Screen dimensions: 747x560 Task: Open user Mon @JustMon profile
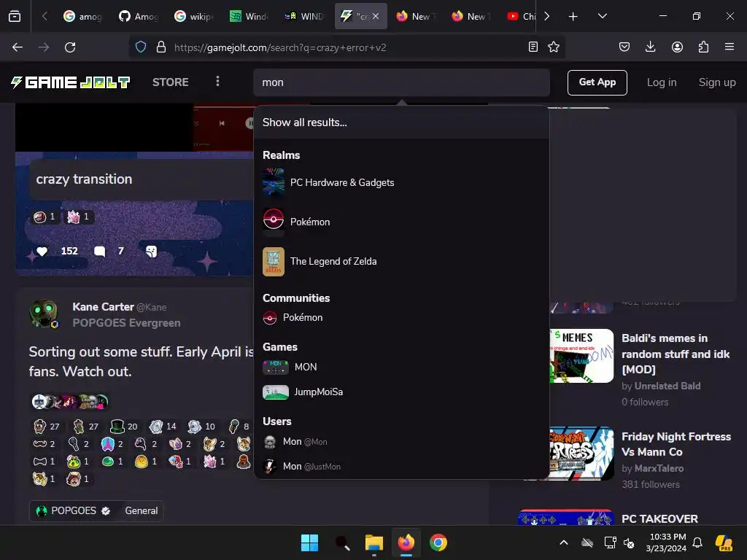401,466
